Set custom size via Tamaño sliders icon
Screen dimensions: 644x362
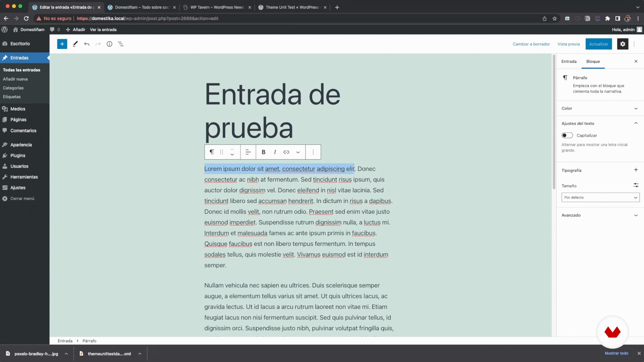pos(636,185)
